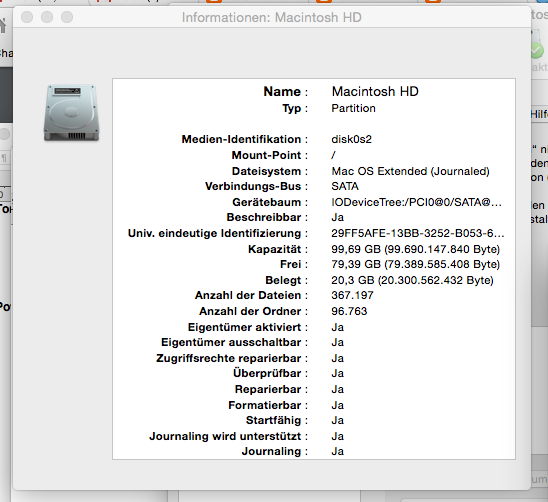Select the bus value 'SATA'
Screen dimensions: 548x502
coord(345,186)
